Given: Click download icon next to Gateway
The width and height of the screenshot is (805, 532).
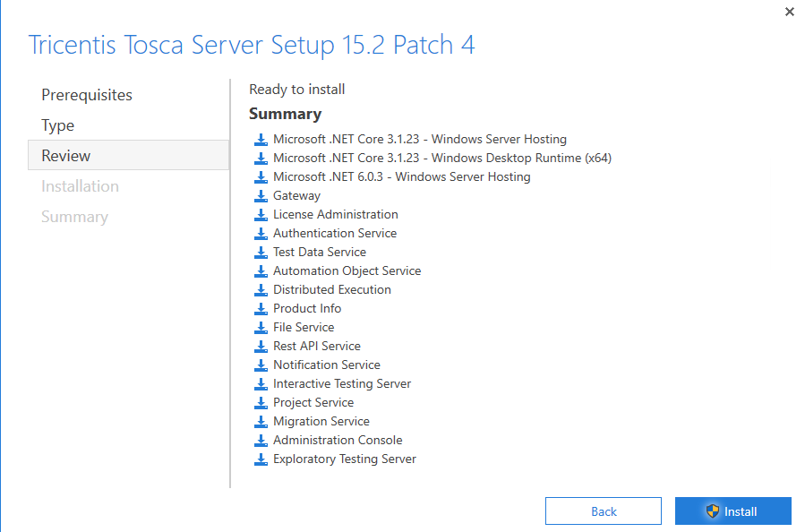Looking at the screenshot, I should point(261,195).
